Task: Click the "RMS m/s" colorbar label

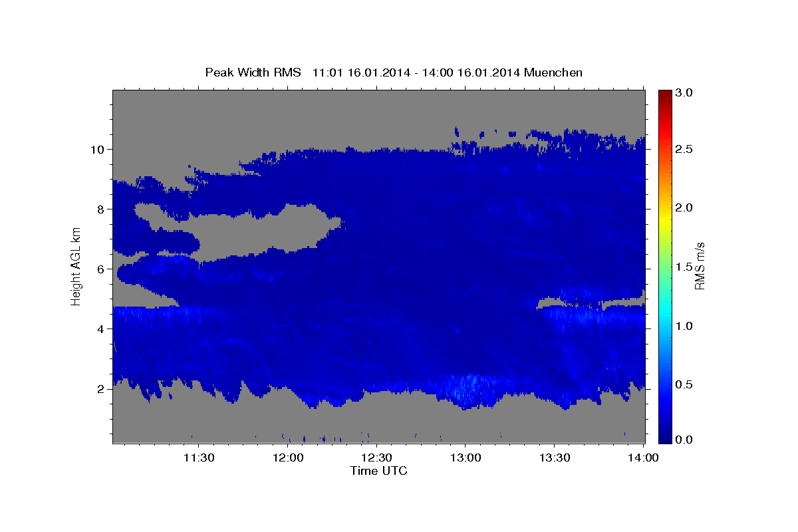Action: [x=700, y=265]
